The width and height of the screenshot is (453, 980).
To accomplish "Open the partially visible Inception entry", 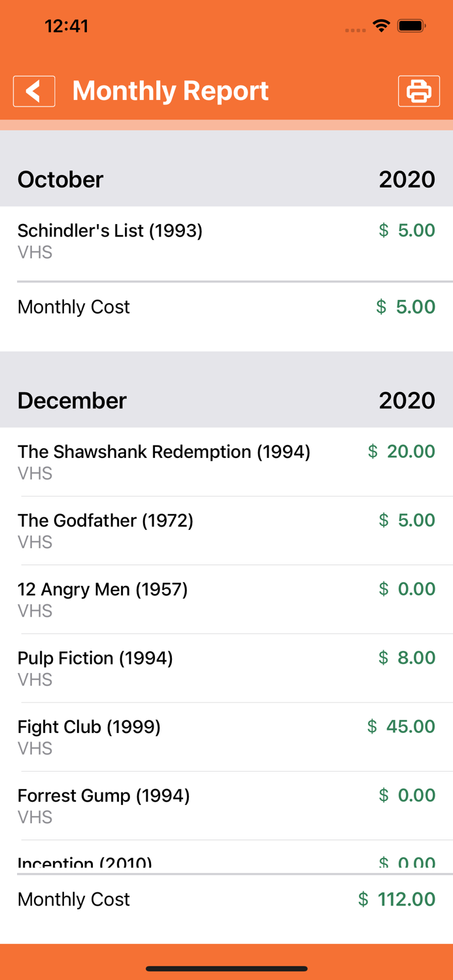I will (x=226, y=861).
